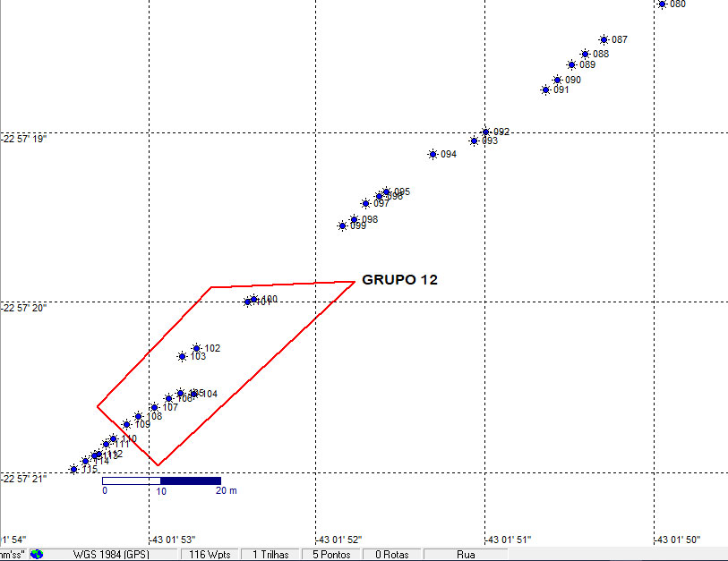Select waypoint 102 inside the red polygon
The width and height of the screenshot is (728, 561).
(x=196, y=348)
